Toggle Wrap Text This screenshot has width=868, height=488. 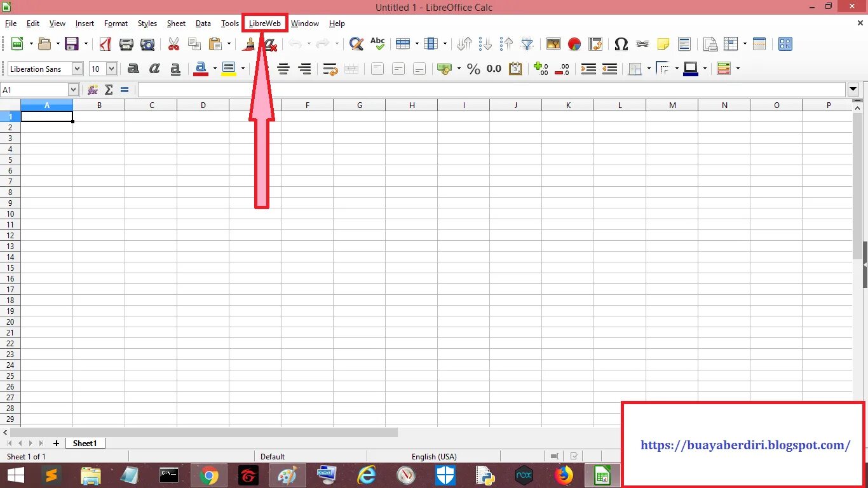[x=330, y=69]
